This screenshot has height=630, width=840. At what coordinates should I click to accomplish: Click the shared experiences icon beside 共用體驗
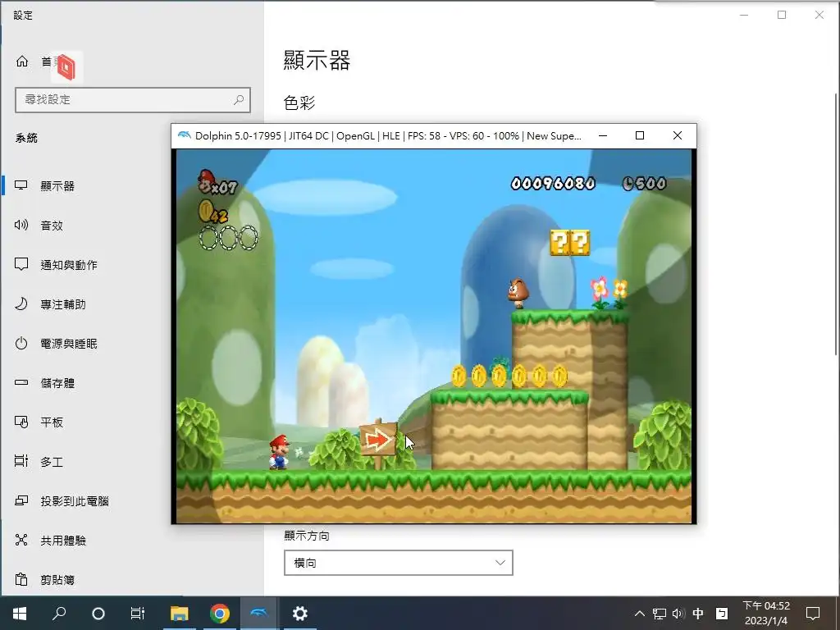(x=21, y=540)
